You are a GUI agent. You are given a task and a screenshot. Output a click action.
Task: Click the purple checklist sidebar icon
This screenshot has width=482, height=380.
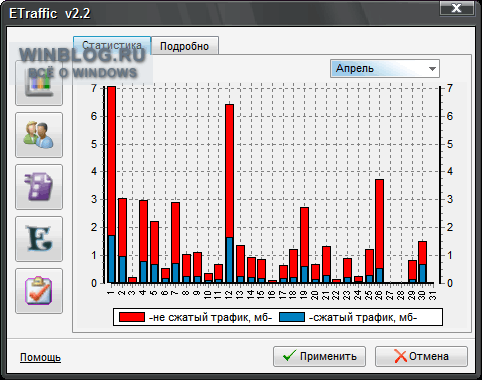[39, 187]
